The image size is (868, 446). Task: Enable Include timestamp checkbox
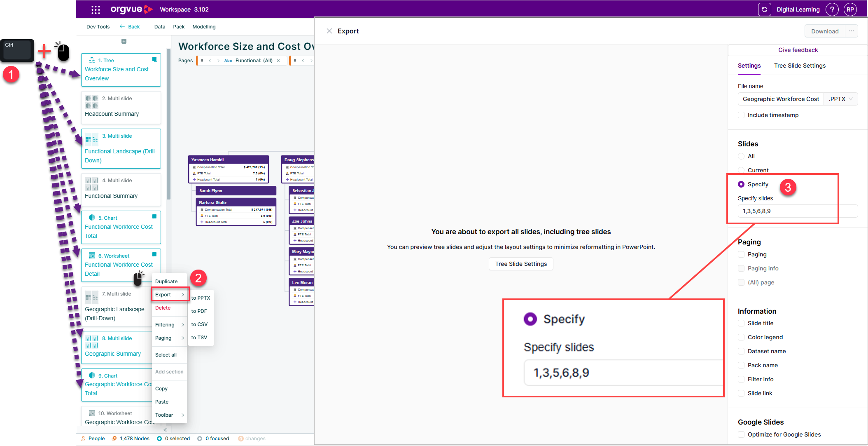pos(741,115)
